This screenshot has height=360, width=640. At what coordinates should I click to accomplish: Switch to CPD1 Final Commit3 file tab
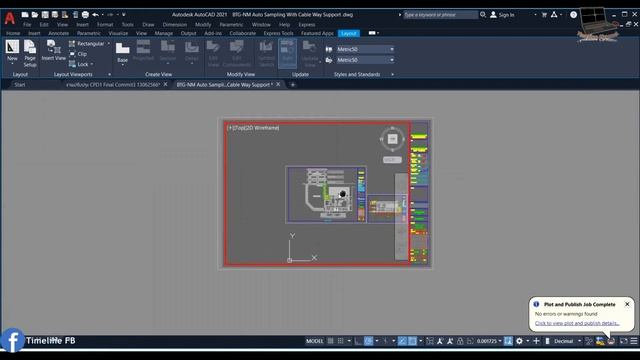tap(112, 84)
